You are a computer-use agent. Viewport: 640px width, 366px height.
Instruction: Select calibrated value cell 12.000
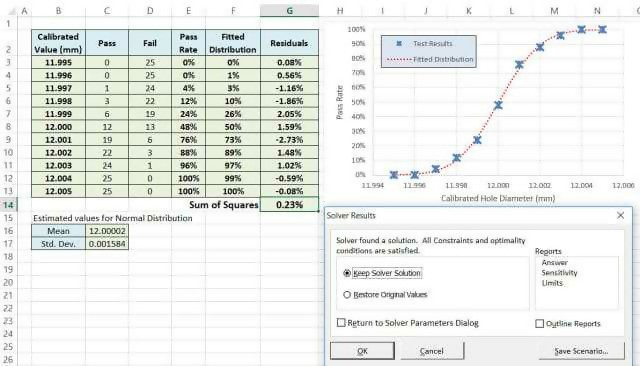tap(58, 127)
